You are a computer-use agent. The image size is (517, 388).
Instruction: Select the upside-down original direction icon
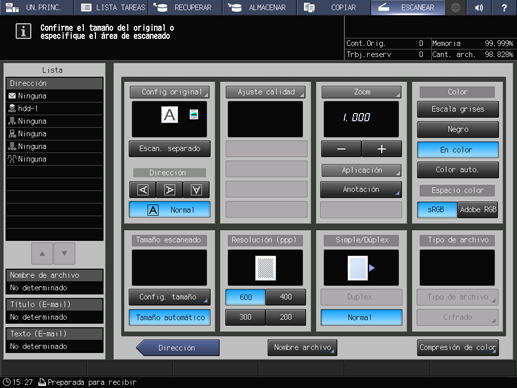196,190
